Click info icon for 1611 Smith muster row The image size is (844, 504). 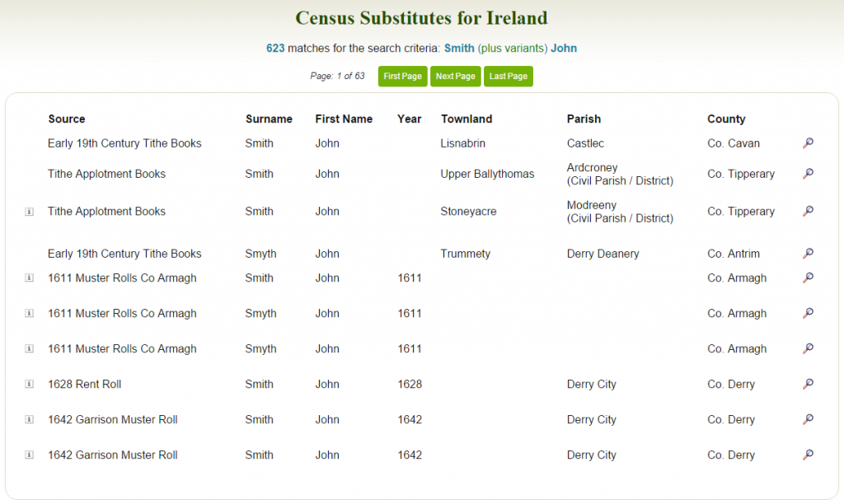[x=29, y=278]
